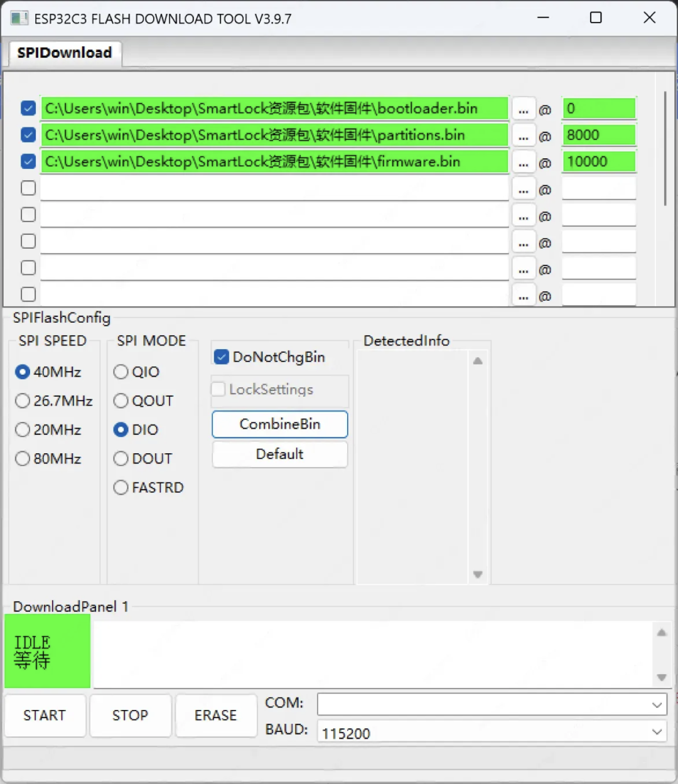This screenshot has width=678, height=784.
Task: Tick the checkbox of the first empty file row
Action: [28, 188]
